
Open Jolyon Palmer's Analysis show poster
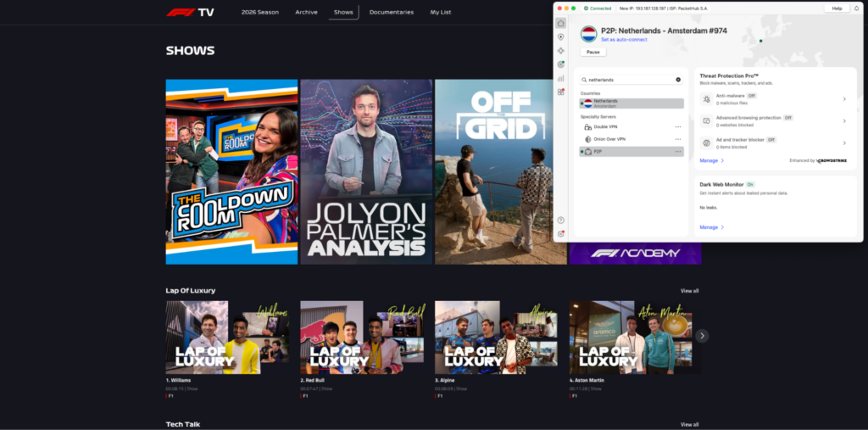pyautogui.click(x=366, y=172)
